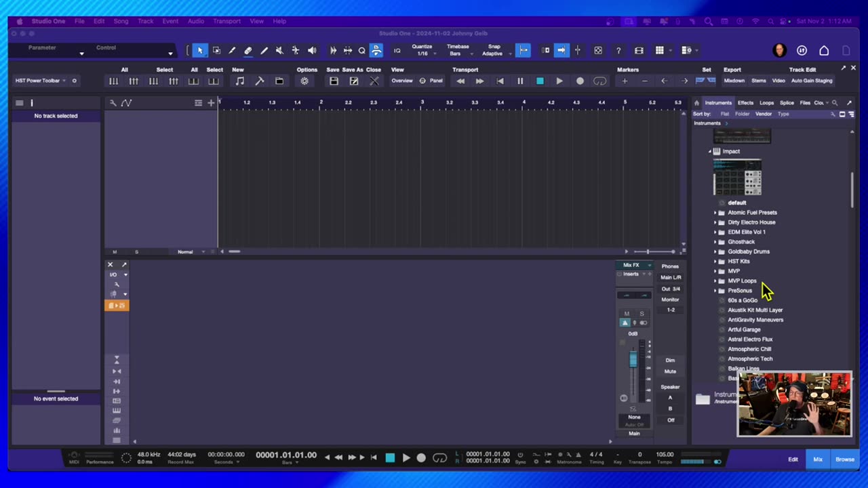Click the Main channel volume fader
The width and height of the screenshot is (868, 488).
click(633, 361)
